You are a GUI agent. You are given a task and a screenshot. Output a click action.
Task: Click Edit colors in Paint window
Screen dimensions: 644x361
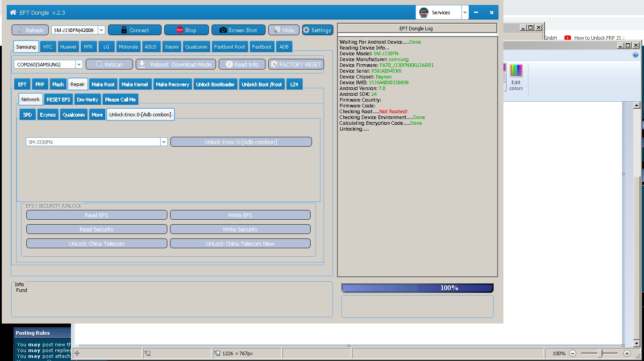click(x=516, y=78)
